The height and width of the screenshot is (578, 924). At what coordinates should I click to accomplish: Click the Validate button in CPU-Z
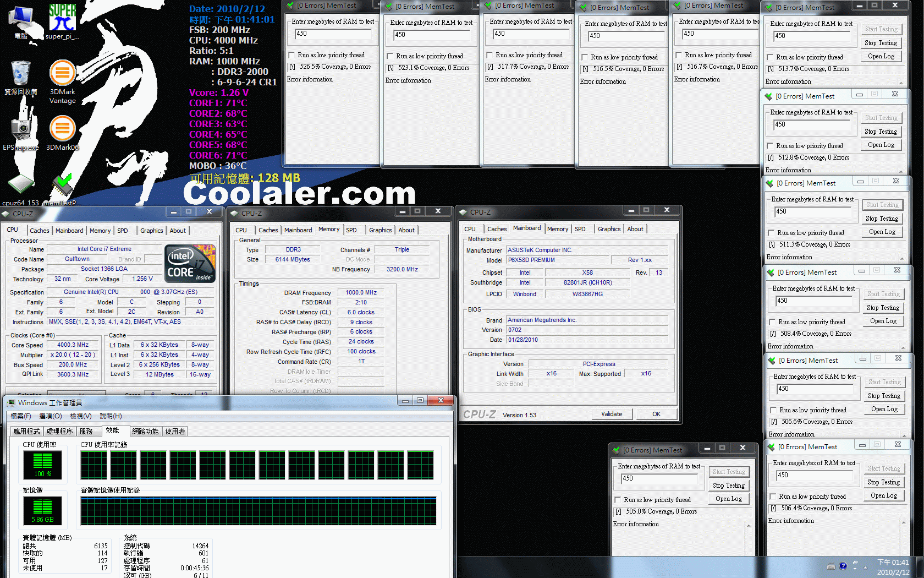click(x=612, y=415)
